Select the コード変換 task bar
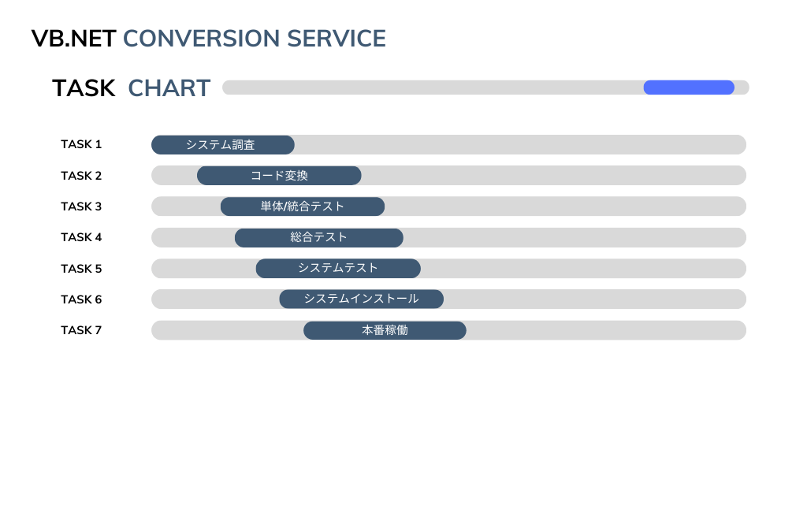 279,176
